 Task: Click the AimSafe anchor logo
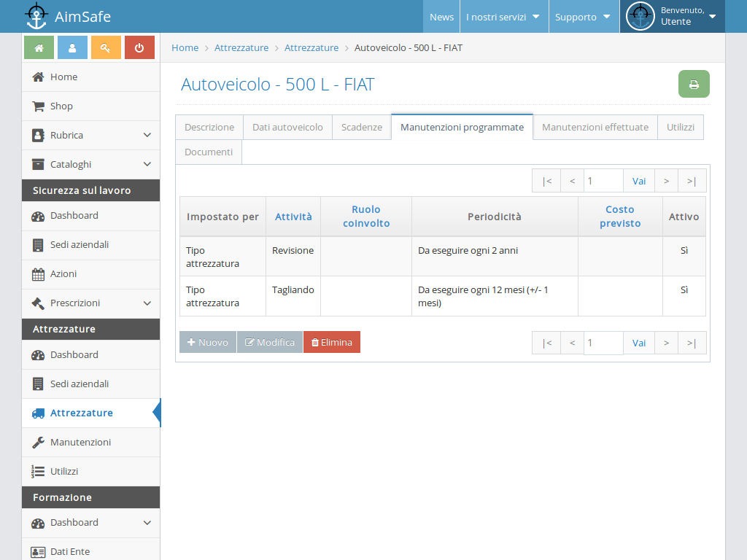36,16
